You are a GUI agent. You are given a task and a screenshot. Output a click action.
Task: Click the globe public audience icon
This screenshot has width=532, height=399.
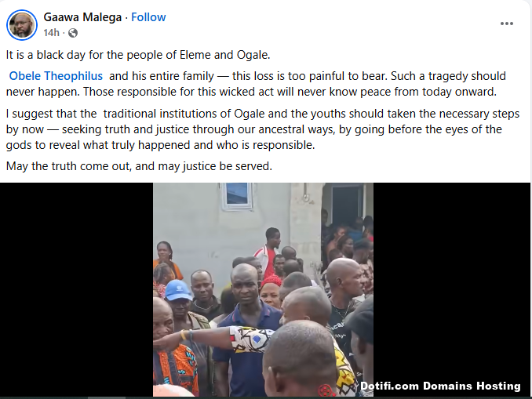click(x=73, y=33)
